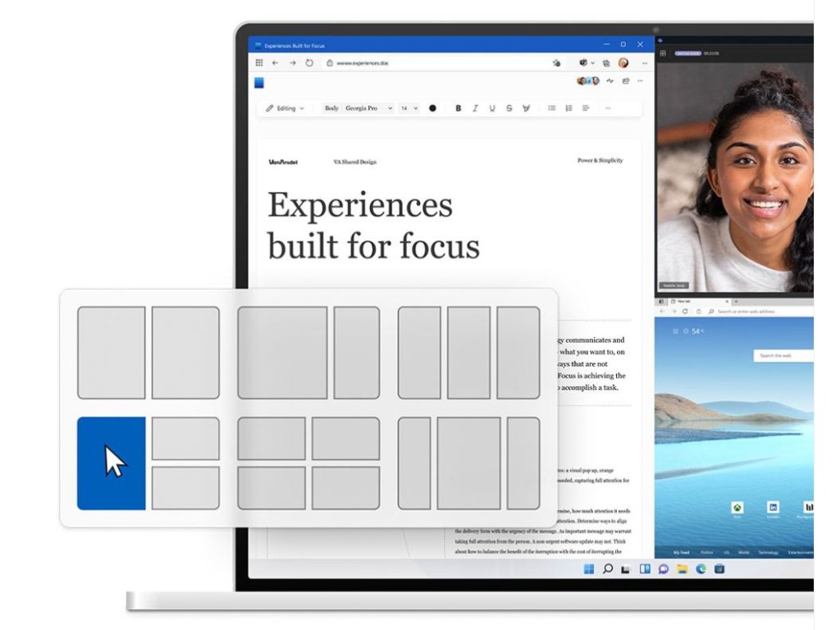Select the My Feed tab

(x=681, y=553)
